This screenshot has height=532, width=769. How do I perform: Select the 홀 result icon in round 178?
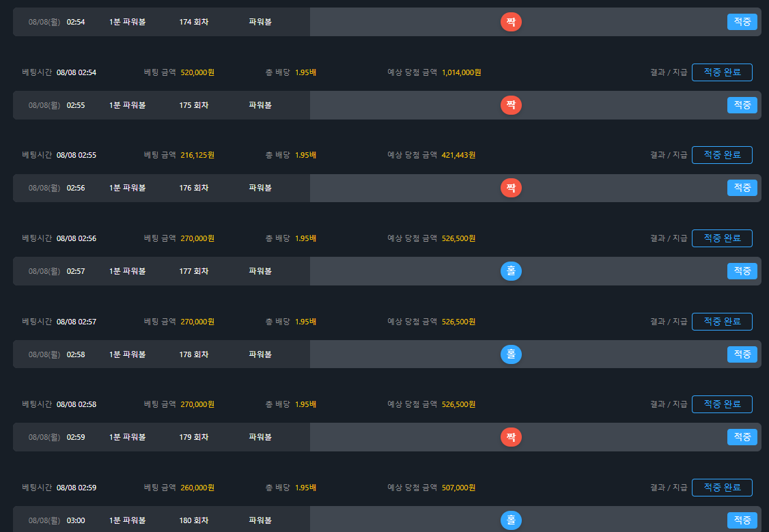pyautogui.click(x=511, y=354)
